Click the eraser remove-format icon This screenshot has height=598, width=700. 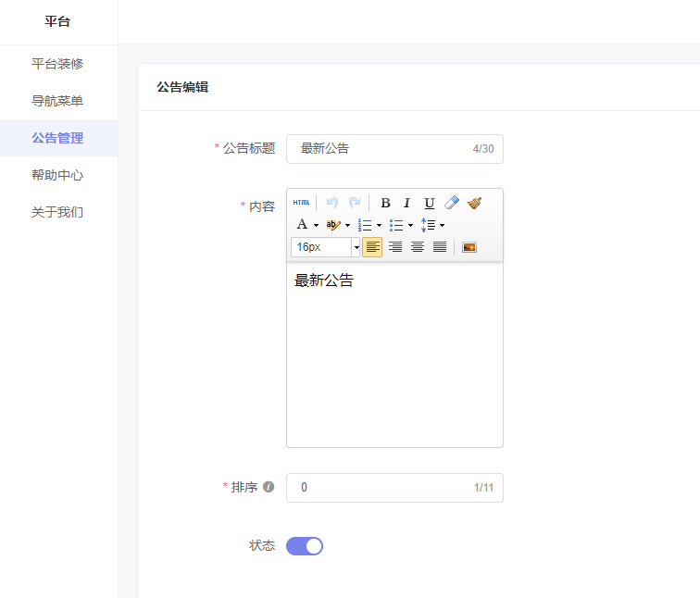tap(452, 203)
